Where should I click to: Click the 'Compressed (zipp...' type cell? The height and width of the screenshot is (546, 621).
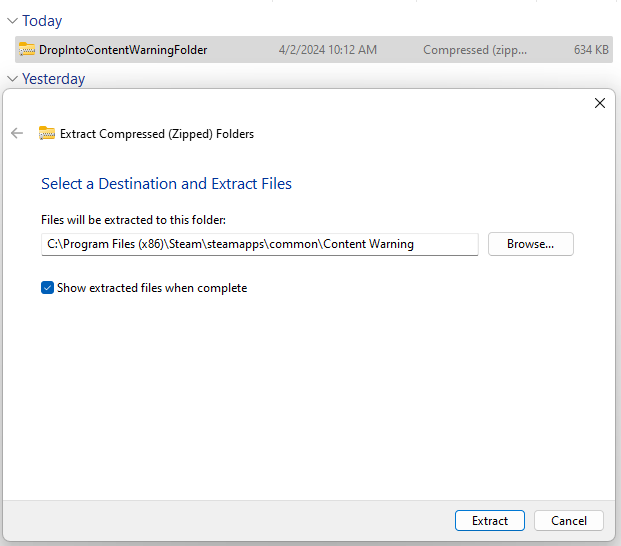(x=474, y=50)
